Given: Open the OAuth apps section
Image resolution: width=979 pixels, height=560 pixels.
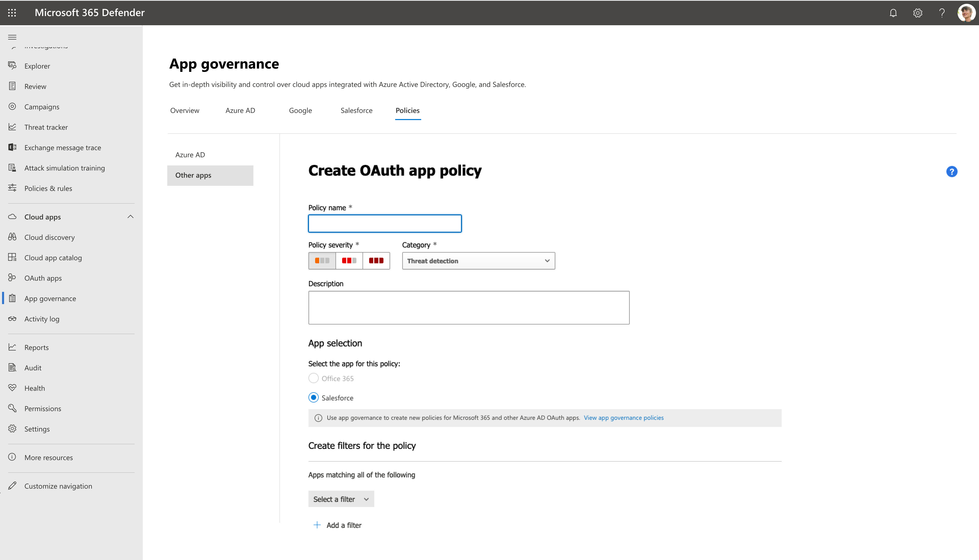Looking at the screenshot, I should click(42, 278).
